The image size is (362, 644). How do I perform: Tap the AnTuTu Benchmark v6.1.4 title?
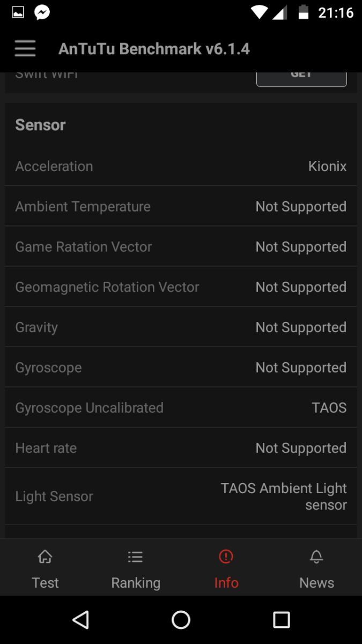pyautogui.click(x=154, y=49)
